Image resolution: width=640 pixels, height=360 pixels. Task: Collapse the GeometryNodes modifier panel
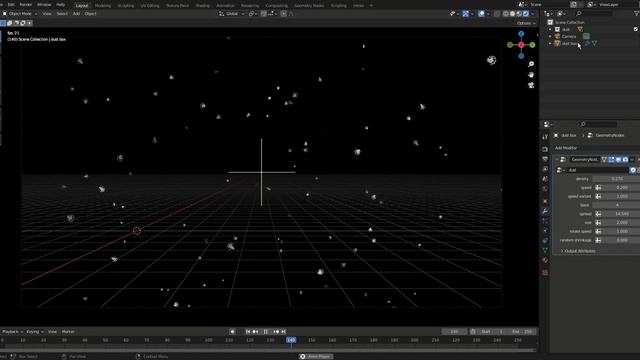coord(557,160)
